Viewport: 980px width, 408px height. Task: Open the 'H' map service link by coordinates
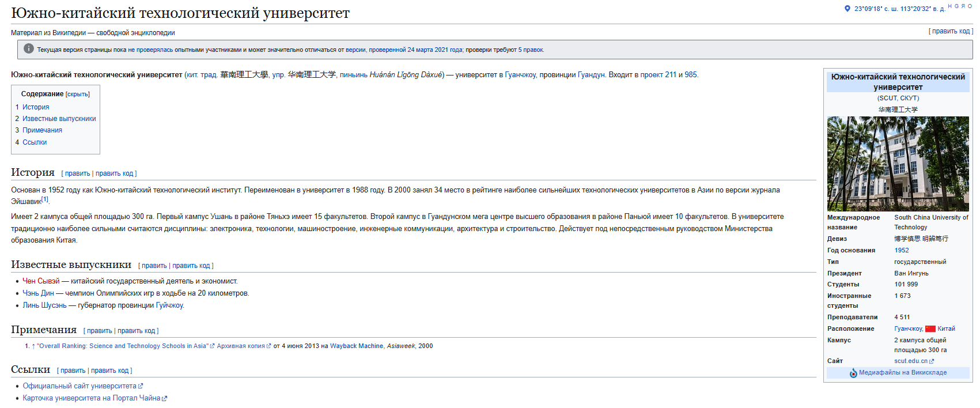(950, 6)
